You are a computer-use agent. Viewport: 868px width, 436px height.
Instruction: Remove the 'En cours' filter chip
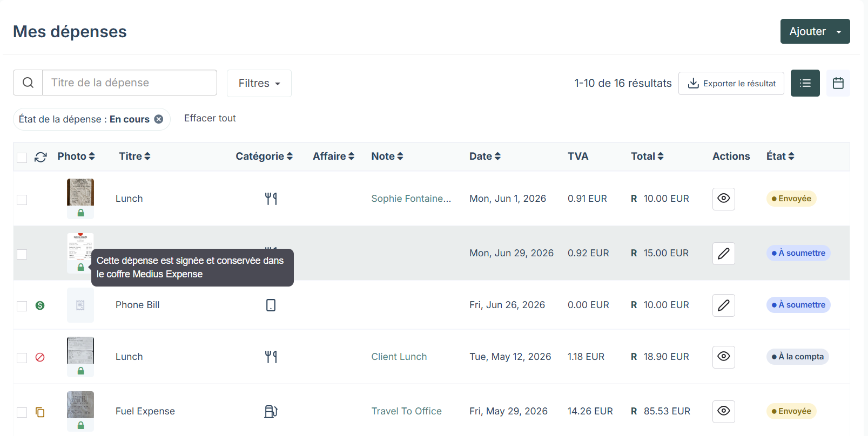click(x=159, y=119)
